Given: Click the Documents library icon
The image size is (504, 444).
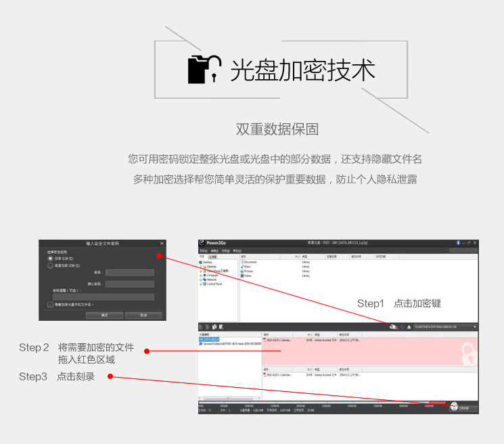Looking at the screenshot, I should click(x=242, y=262).
